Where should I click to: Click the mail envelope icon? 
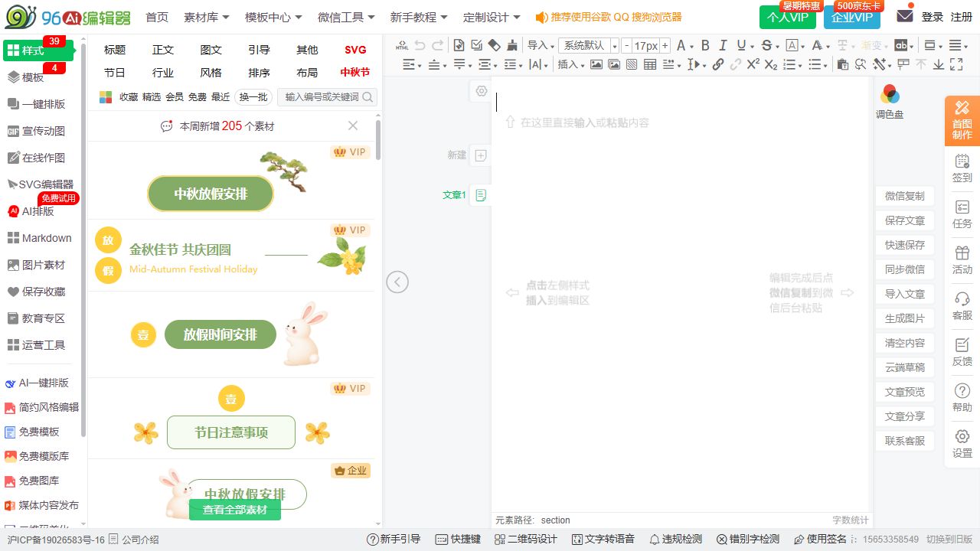click(905, 15)
